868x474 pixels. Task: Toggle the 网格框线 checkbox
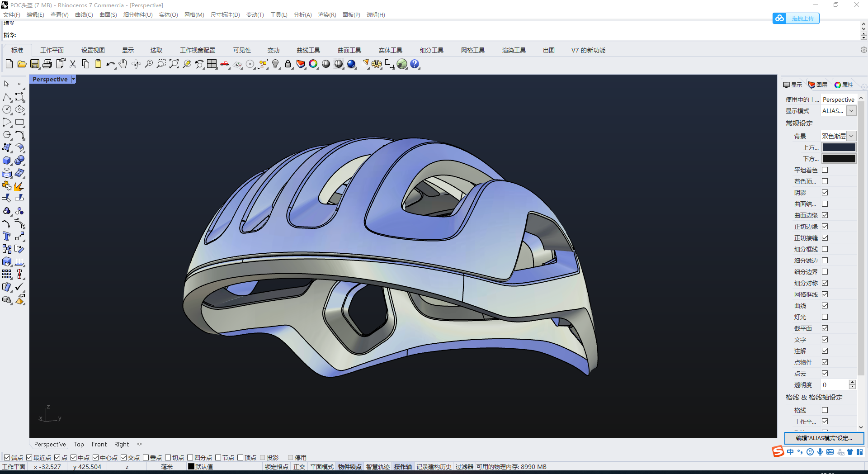[825, 294]
